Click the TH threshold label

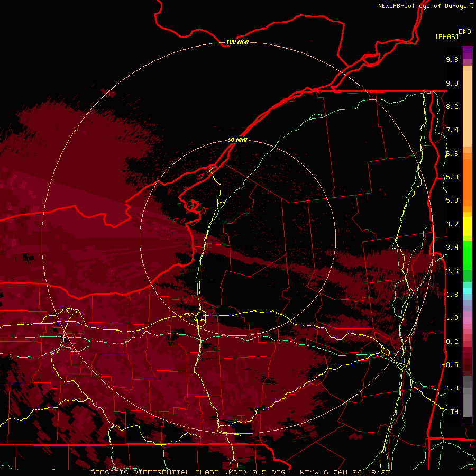tap(454, 411)
